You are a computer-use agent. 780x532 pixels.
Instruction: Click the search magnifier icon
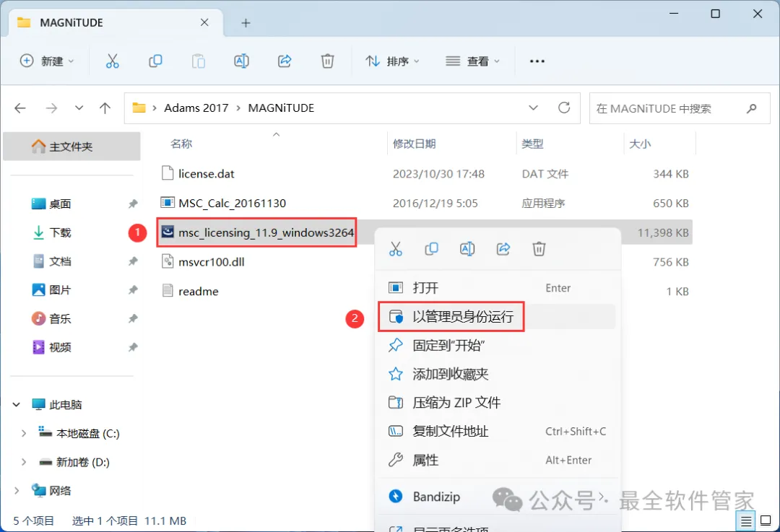(752, 108)
